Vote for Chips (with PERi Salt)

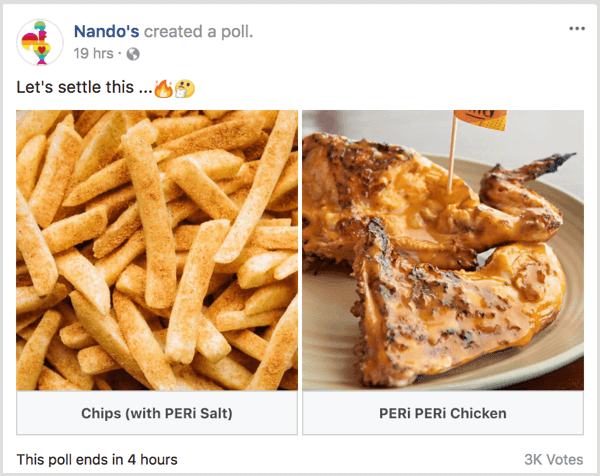157,413
